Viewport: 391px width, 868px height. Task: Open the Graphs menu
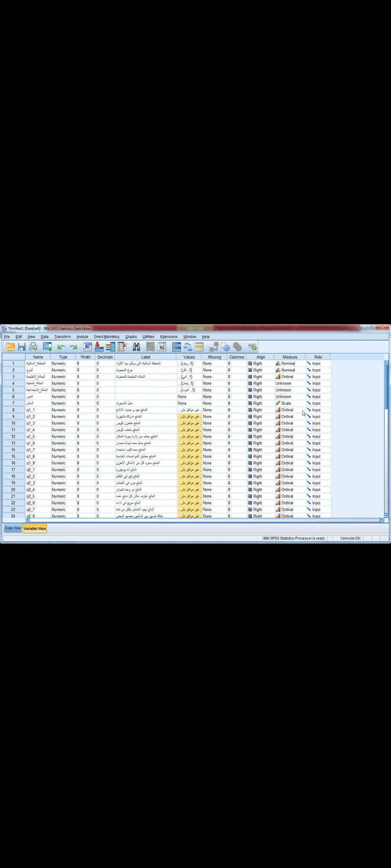pos(131,337)
